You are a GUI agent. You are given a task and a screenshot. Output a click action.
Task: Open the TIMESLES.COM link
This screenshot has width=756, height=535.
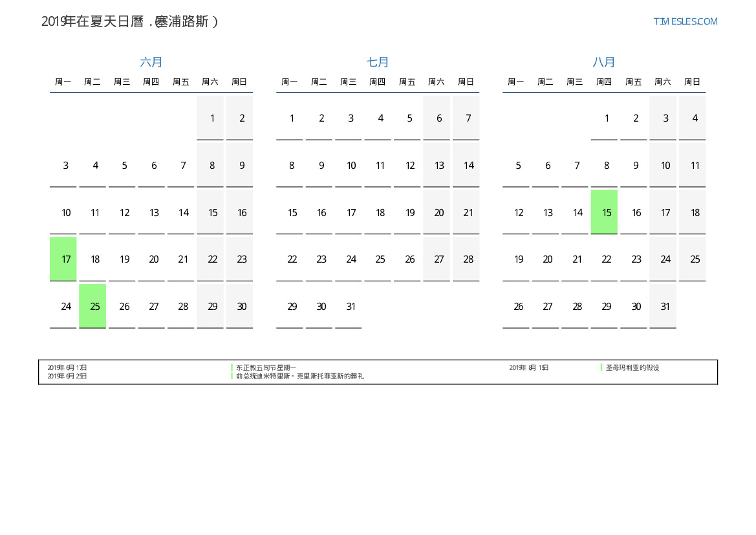685,21
